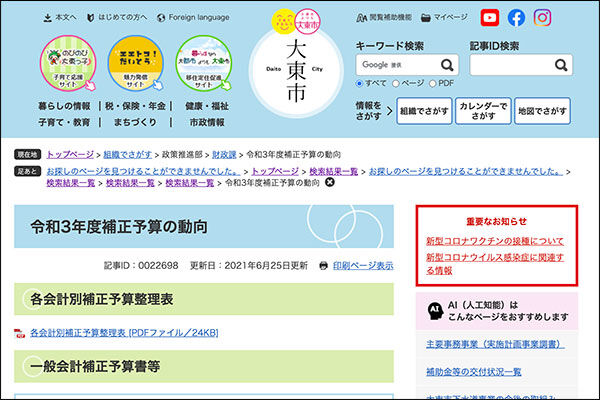
Task: Open マイページ
Action: point(444,18)
